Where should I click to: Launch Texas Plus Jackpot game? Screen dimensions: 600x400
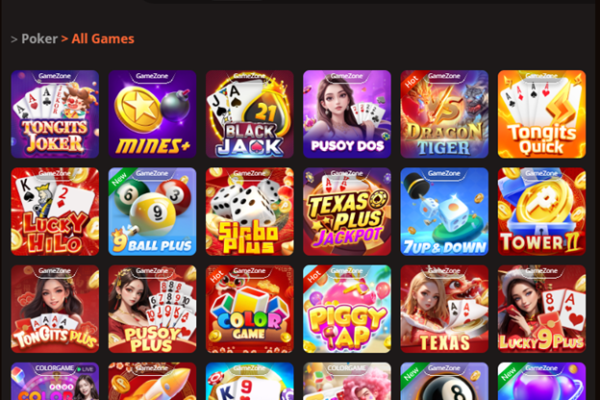pos(347,211)
